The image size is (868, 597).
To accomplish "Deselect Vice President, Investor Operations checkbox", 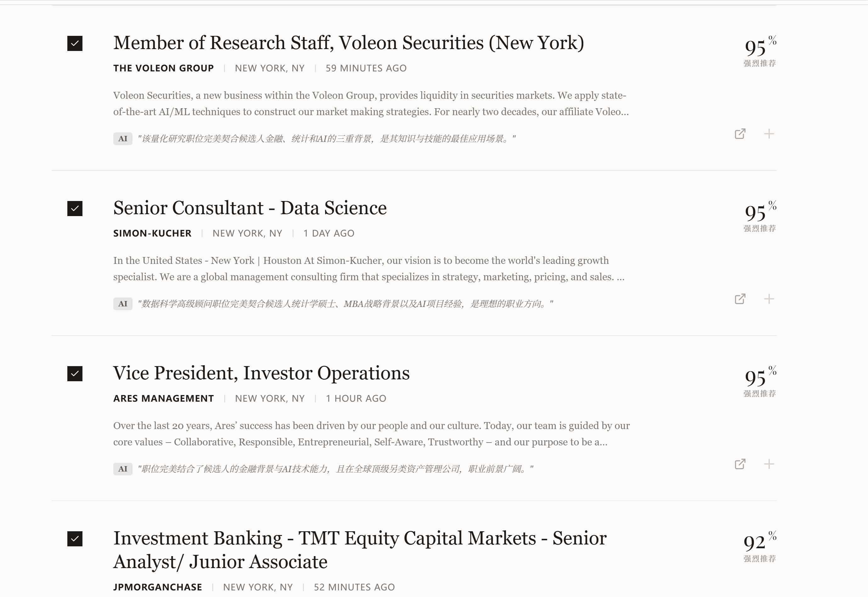I will [x=75, y=374].
